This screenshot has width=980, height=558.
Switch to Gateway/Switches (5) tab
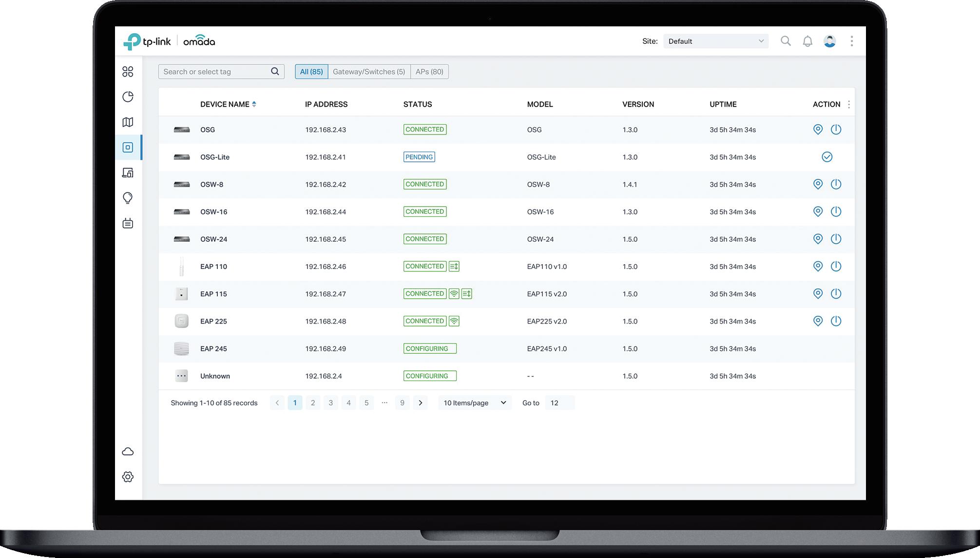pyautogui.click(x=369, y=72)
